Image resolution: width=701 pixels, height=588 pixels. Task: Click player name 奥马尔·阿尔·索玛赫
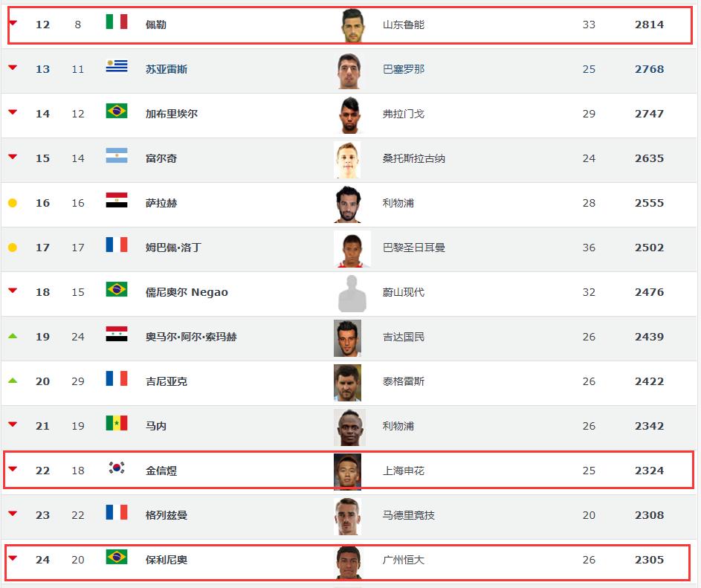pyautogui.click(x=191, y=337)
